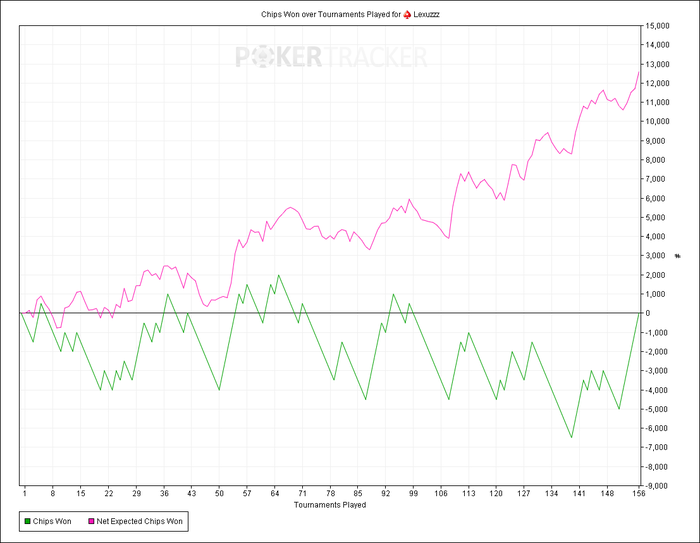This screenshot has height=543, width=700.
Task: Click the 'Tournaments Played' axis label
Action: [x=330, y=505]
